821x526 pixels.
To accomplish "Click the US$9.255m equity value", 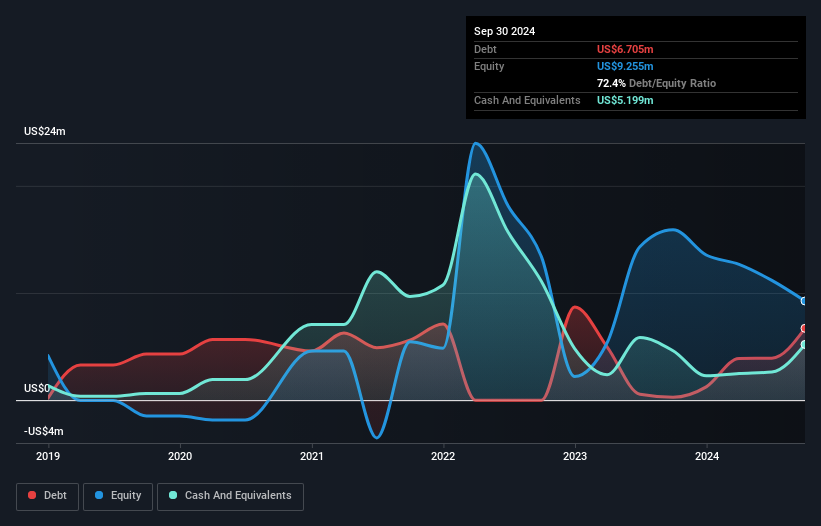I will pyautogui.click(x=625, y=66).
